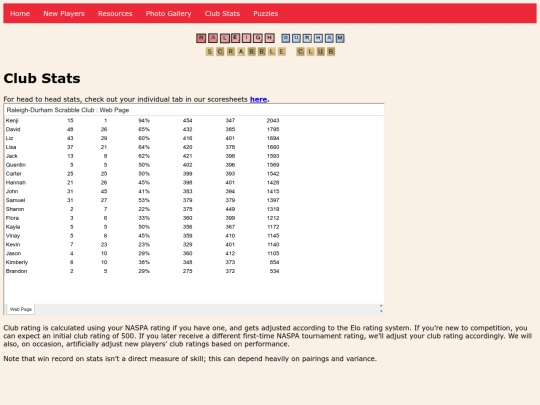Select the name cell 'Kevin'
Viewport: 540px width, 405px height.
pos(13,245)
